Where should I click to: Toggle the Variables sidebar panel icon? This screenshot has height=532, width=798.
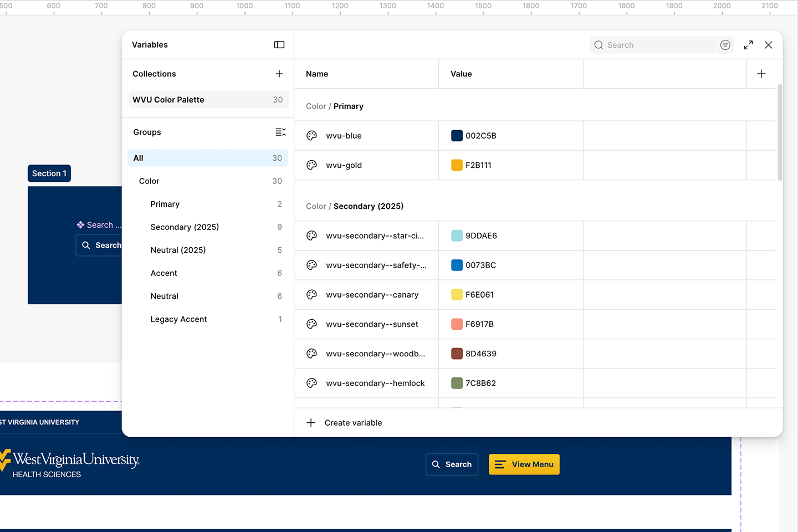pos(279,45)
